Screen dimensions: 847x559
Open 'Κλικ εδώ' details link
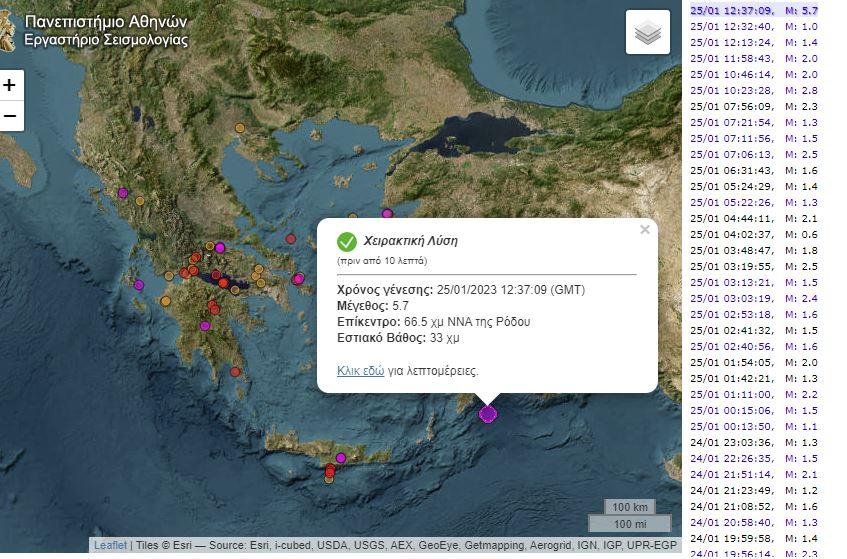360,370
